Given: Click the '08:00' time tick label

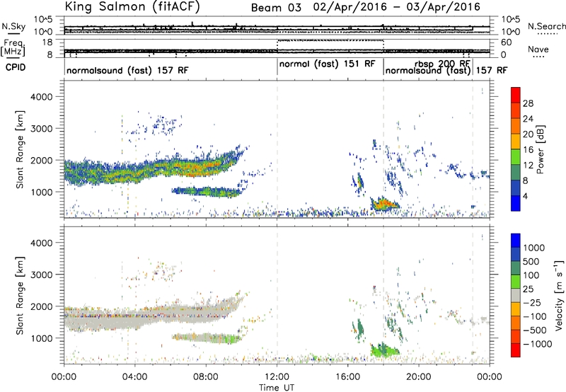Looking at the screenshot, I should coord(206,377).
